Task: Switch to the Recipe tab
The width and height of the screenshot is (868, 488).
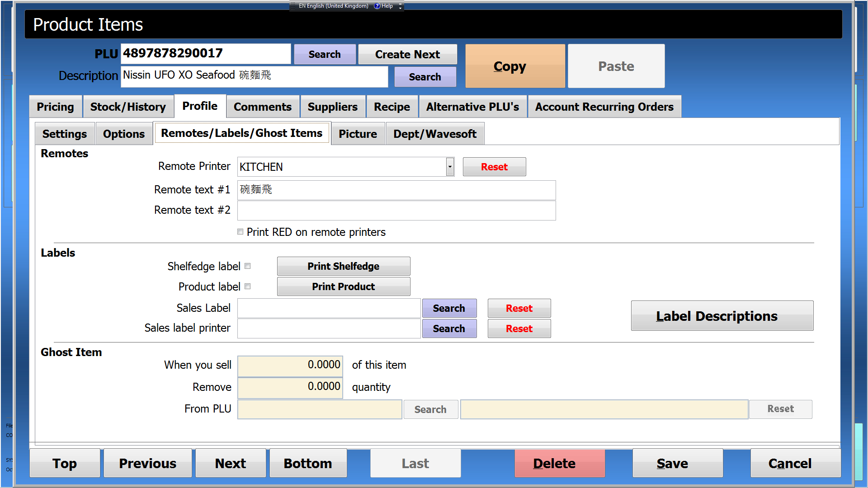Action: pos(392,107)
